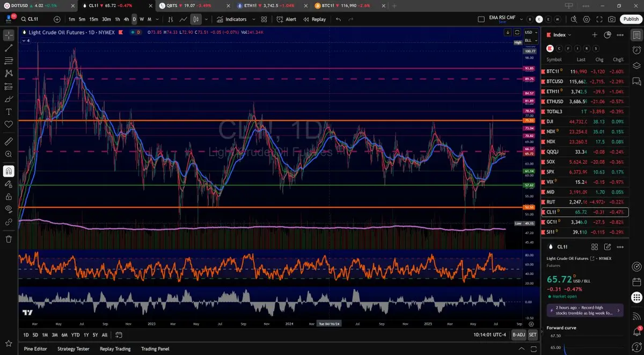Select the 4h interval button
The width and height of the screenshot is (644, 355).
tap(126, 19)
